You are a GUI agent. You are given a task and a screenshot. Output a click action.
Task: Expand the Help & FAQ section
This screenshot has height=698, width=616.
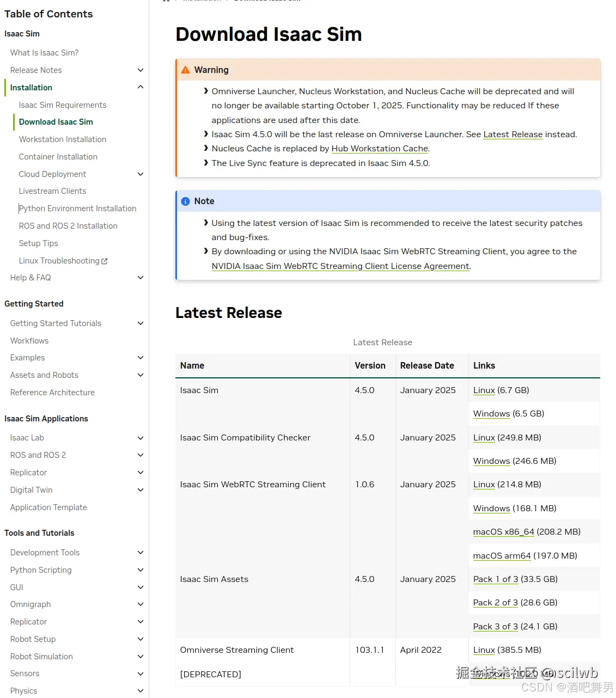pos(141,278)
